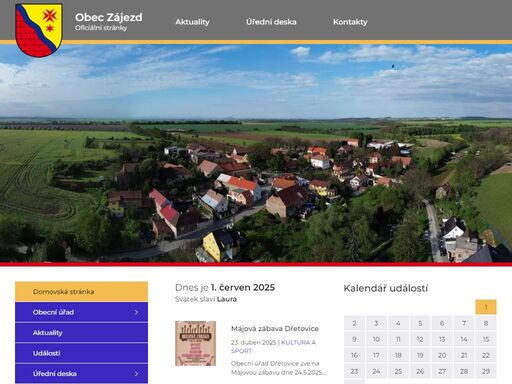
Task: Select day 29 in the events calendar
Action: pos(486,371)
